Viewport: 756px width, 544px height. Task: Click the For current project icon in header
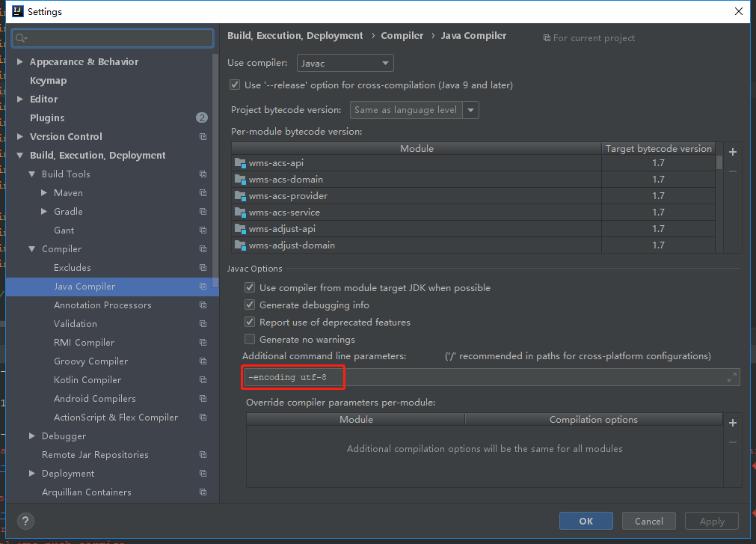[547, 38]
